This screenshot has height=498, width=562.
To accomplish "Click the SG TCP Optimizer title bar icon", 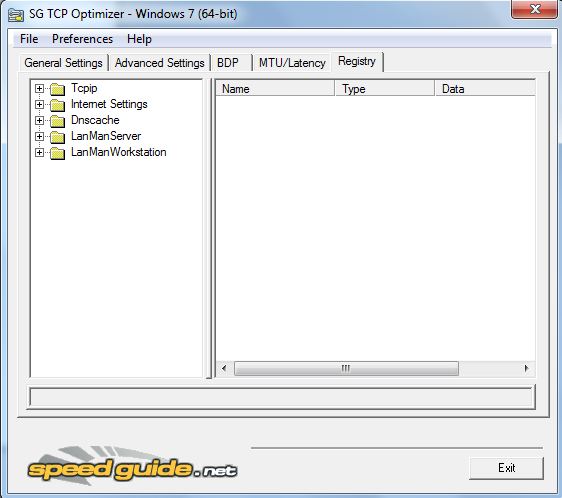I will (x=16, y=15).
